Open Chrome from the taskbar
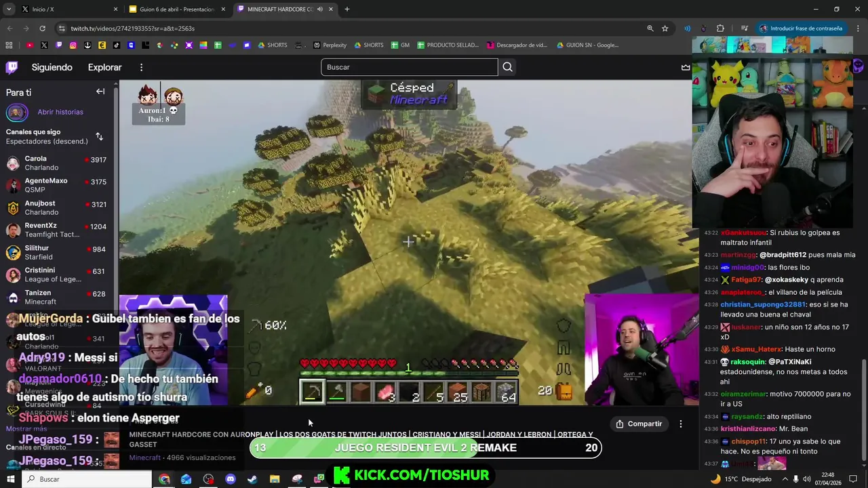This screenshot has height=488, width=868. pos(165,479)
